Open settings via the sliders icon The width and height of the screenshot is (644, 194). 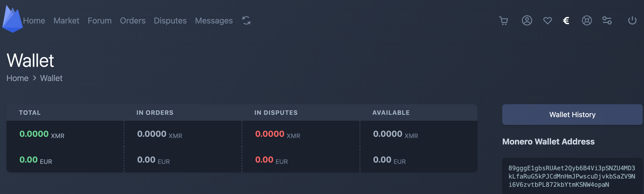pos(606,21)
